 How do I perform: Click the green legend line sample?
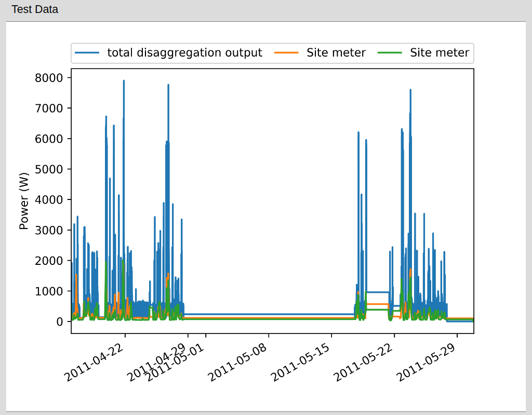pos(390,52)
